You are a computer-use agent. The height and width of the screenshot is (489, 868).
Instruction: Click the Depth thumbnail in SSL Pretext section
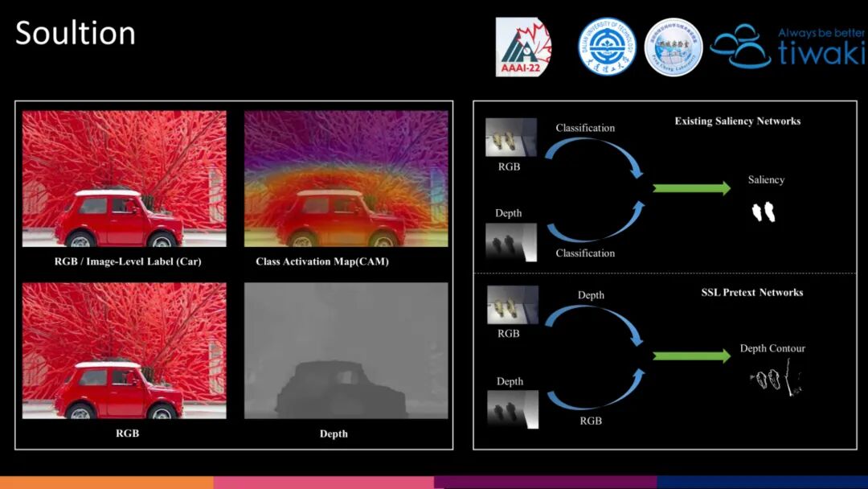coord(513,409)
